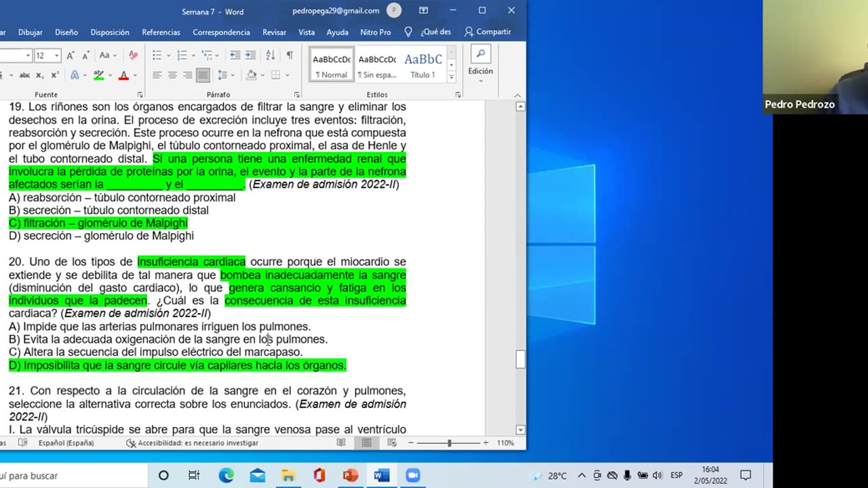868x488 pixels.
Task: Open font color dropdown arrow
Action: point(134,75)
